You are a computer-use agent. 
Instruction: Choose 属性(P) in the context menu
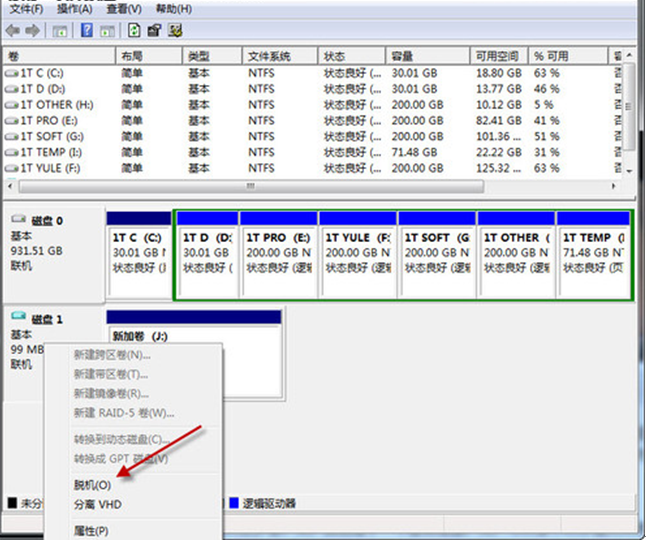[91, 530]
